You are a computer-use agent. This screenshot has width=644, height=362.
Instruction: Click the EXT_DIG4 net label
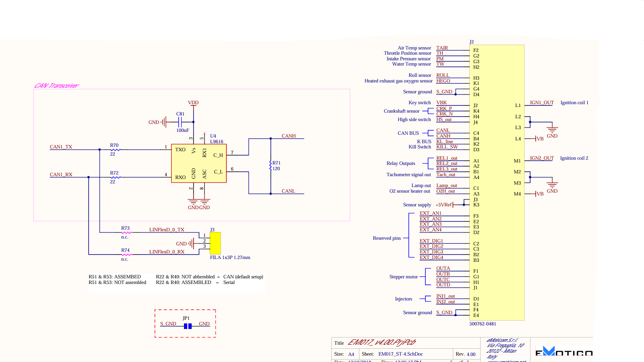[431, 257]
